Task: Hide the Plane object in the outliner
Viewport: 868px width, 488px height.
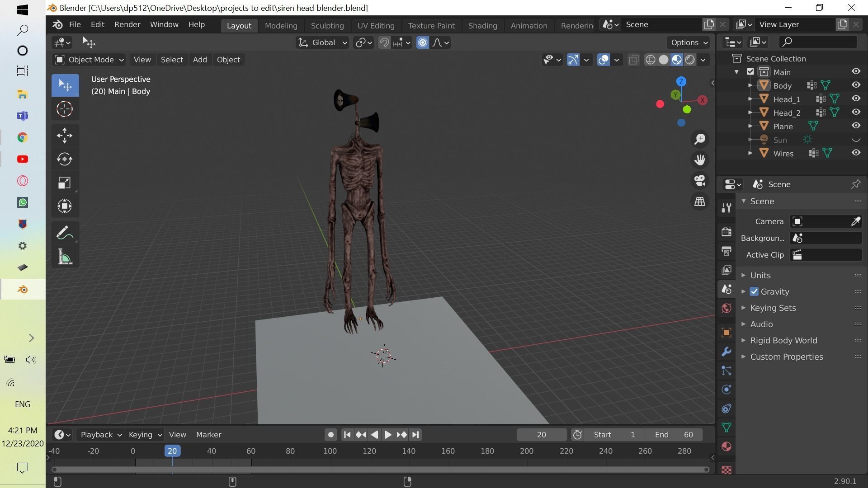Action: 856,126
